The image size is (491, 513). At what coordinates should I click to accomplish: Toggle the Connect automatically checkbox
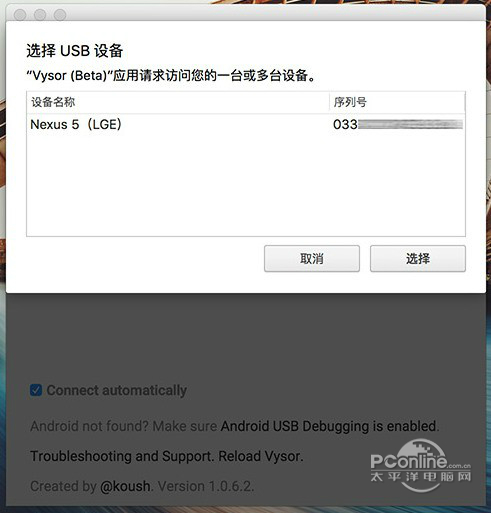point(36,390)
